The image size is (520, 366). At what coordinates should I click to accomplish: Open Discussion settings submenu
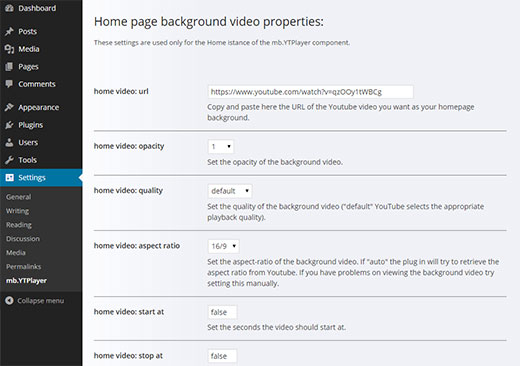click(23, 239)
